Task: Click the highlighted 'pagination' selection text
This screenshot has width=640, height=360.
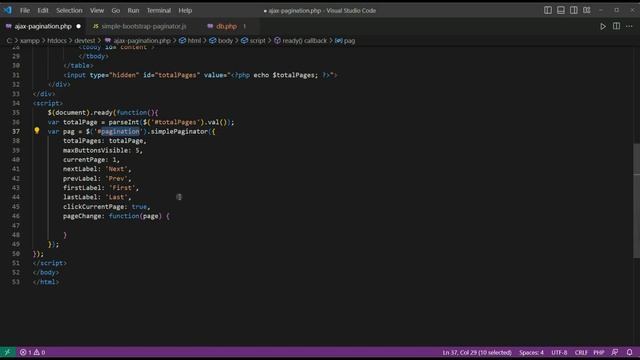Action: click(120, 131)
